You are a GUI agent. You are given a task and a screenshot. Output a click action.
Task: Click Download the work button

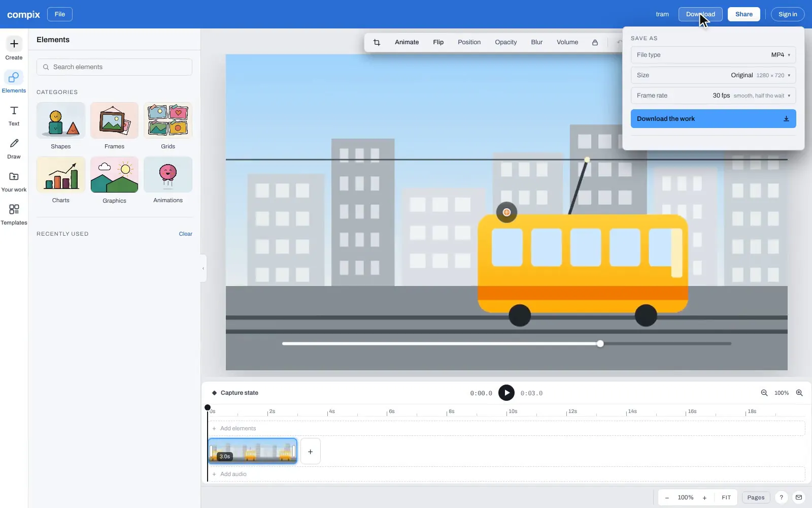tap(713, 119)
